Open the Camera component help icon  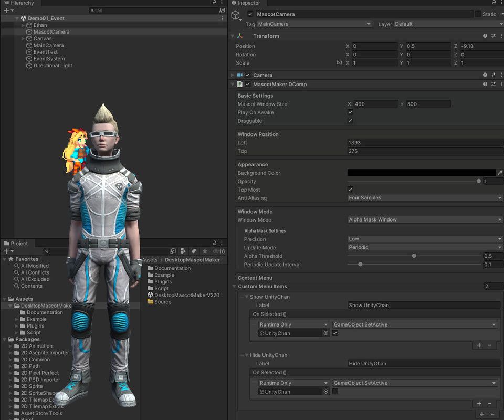485,75
